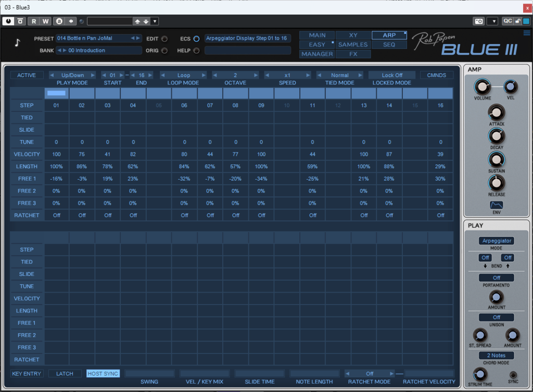The height and width of the screenshot is (392, 533).
Task: Click the plugin power activation icon
Action: pos(8,21)
